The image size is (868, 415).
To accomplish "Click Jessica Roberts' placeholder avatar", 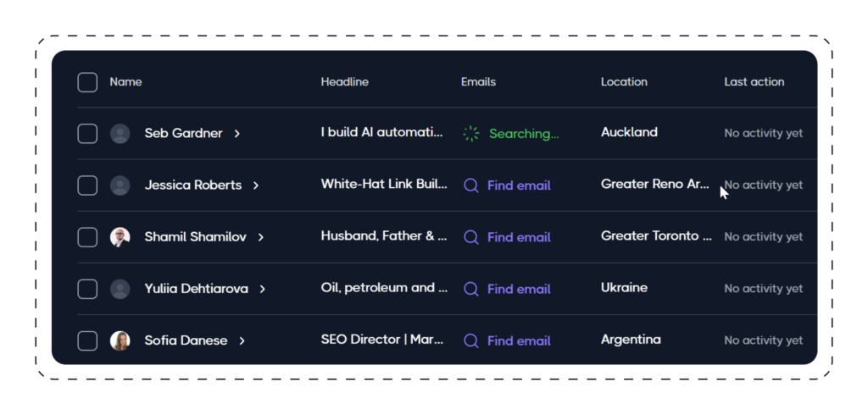I will [120, 185].
